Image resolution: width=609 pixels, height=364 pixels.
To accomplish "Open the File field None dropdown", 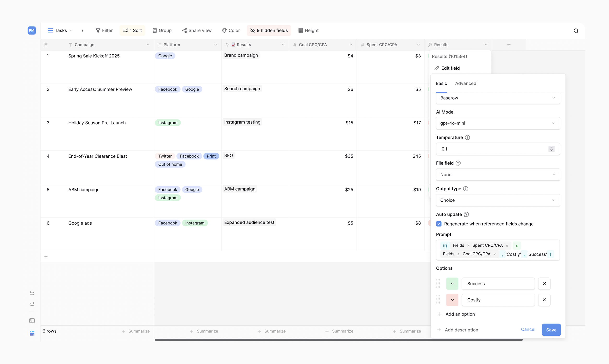I will point(498,174).
